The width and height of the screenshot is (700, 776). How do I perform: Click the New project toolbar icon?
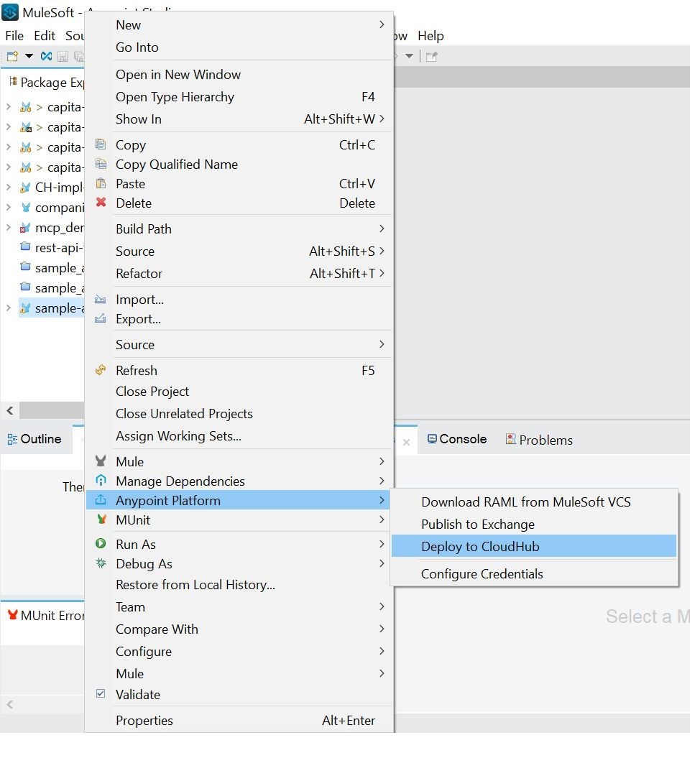pyautogui.click(x=12, y=57)
